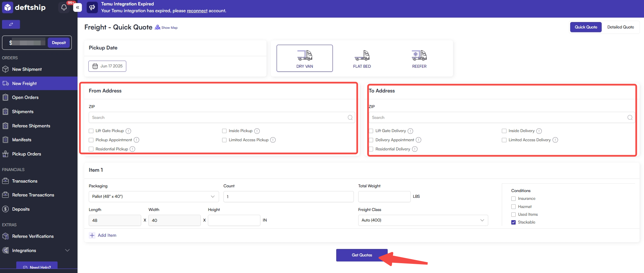The height and width of the screenshot is (273, 644).
Task: Click info icon next to Residential Pickup
Action: tap(132, 149)
